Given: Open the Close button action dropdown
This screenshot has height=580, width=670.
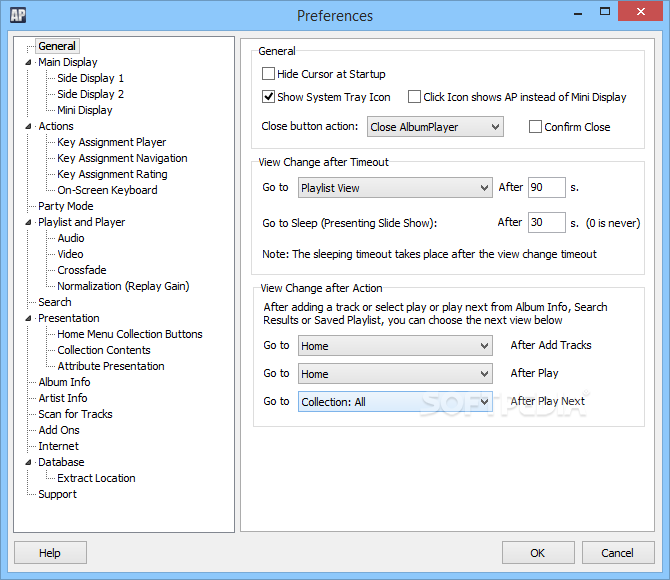Looking at the screenshot, I should (x=435, y=127).
